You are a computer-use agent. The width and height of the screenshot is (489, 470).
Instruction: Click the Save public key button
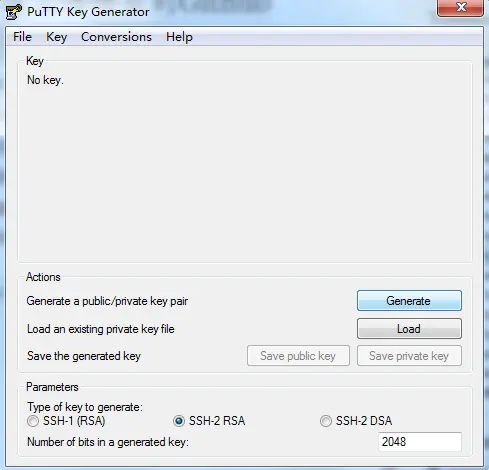tap(298, 356)
